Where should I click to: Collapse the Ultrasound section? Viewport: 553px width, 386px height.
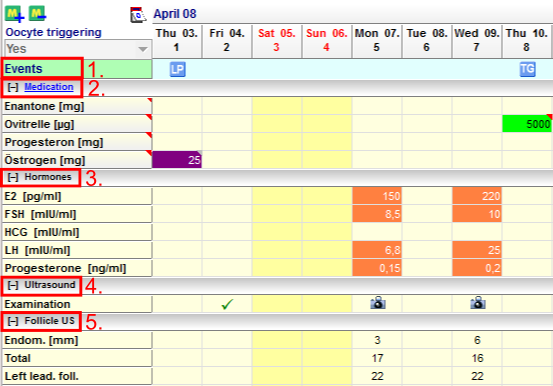pyautogui.click(x=13, y=285)
